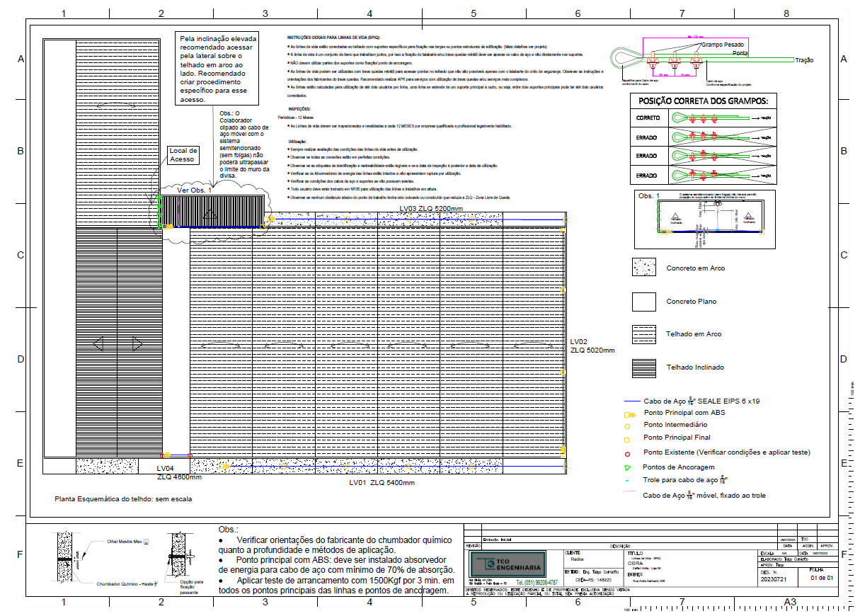Click the Chumbador Químico detail label
This screenshot has width=860, height=616.
(126, 583)
